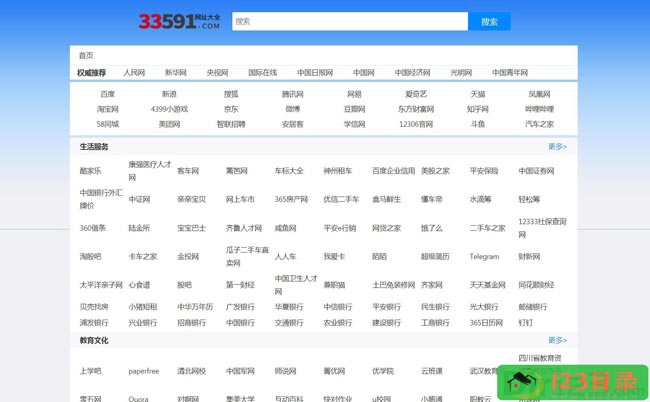Open the Telegram link
The width and height of the screenshot is (650, 402).
click(x=484, y=257)
